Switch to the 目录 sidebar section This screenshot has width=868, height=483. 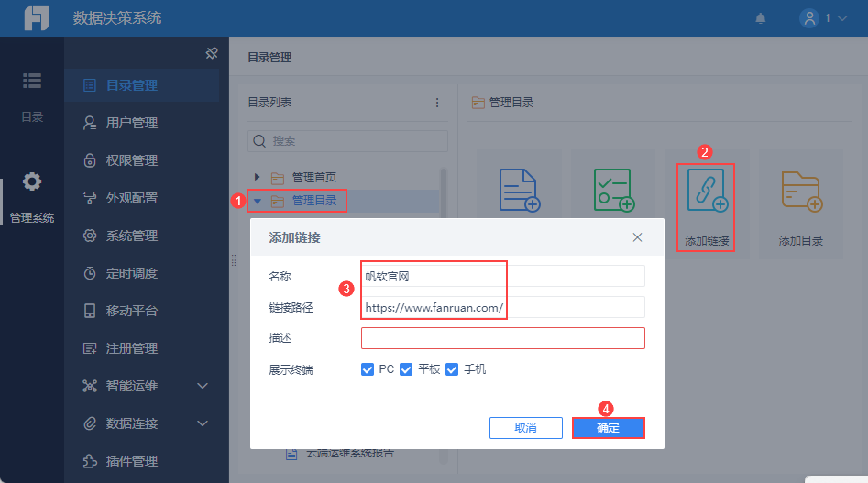tap(32, 97)
